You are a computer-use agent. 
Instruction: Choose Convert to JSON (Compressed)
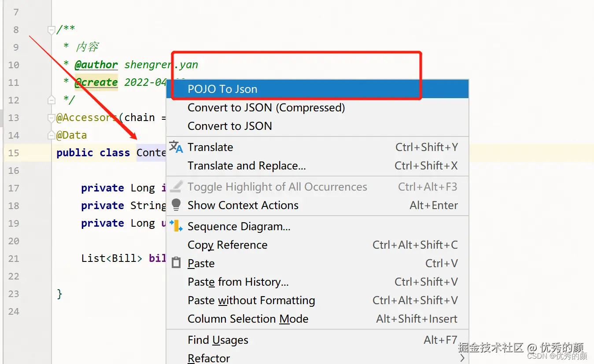[x=266, y=108]
